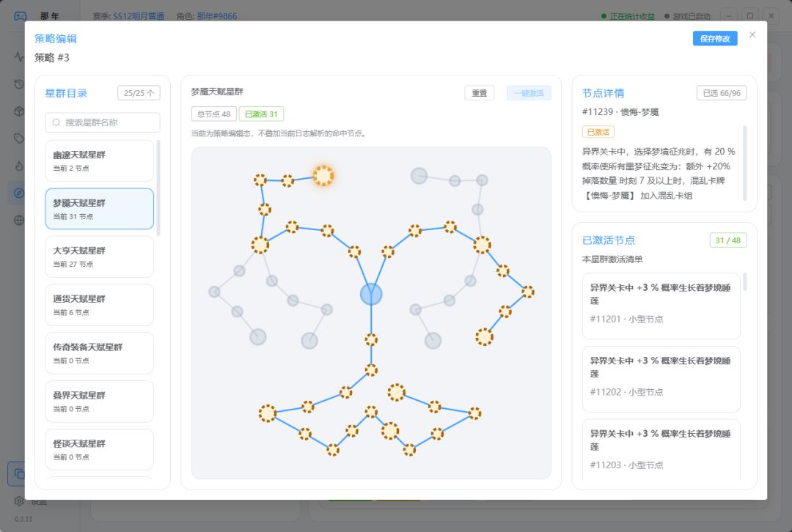Click the 节点详情 panel heading
Screen dimensions: 792x532
pyautogui.click(x=603, y=93)
